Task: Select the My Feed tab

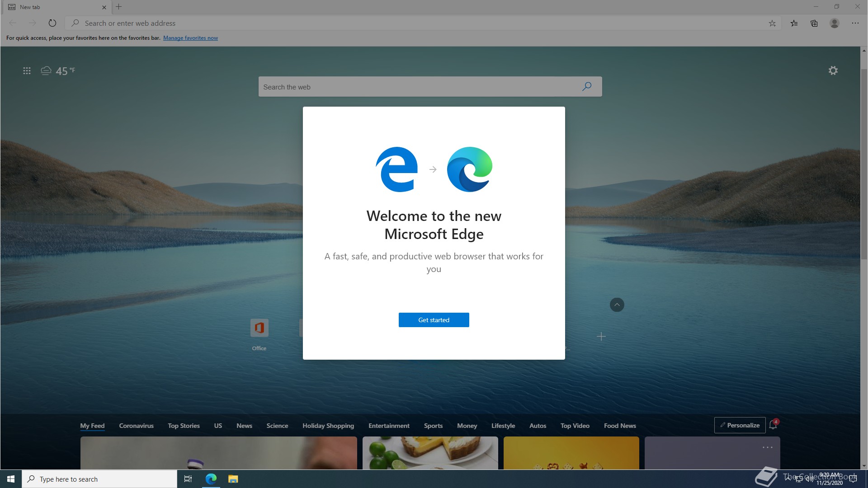Action: tap(92, 426)
